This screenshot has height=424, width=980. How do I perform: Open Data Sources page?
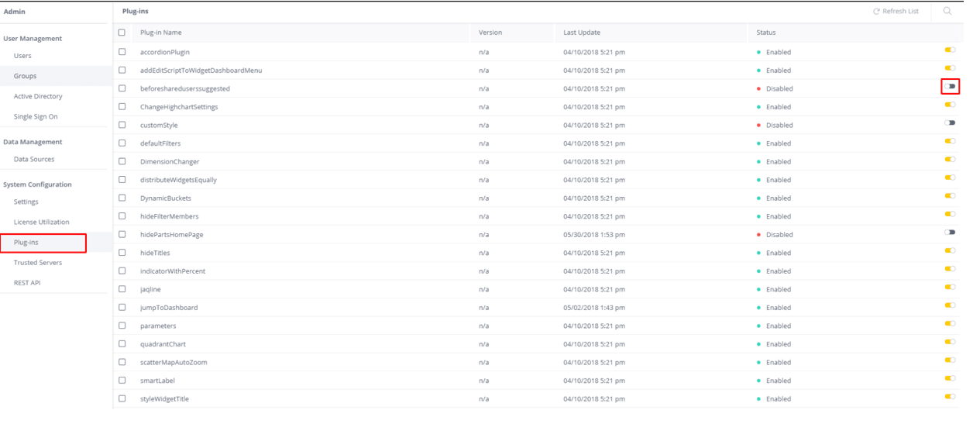coord(34,159)
